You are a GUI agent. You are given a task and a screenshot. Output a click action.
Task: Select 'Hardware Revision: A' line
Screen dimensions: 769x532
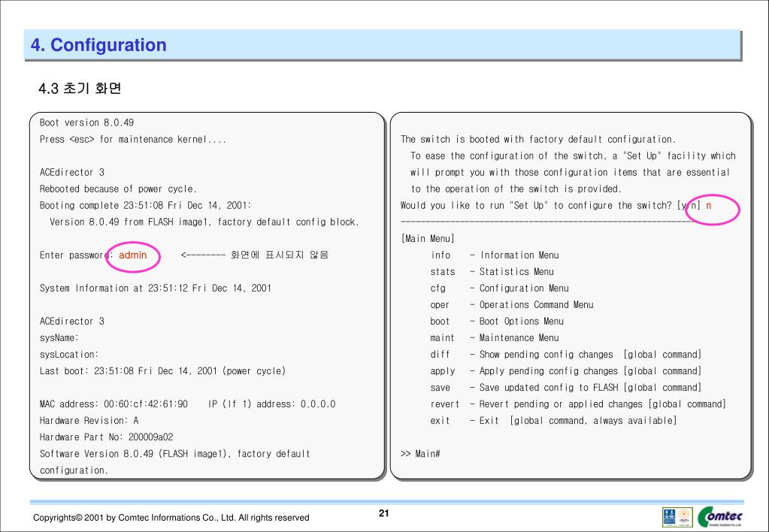(x=89, y=421)
